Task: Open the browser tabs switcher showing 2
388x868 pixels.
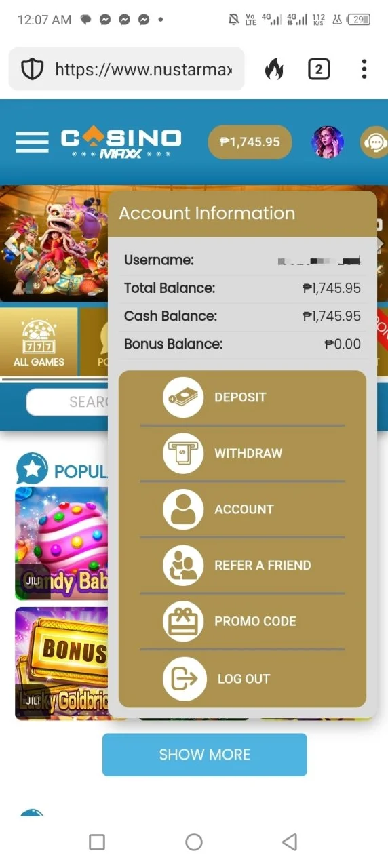Action: pos(319,69)
